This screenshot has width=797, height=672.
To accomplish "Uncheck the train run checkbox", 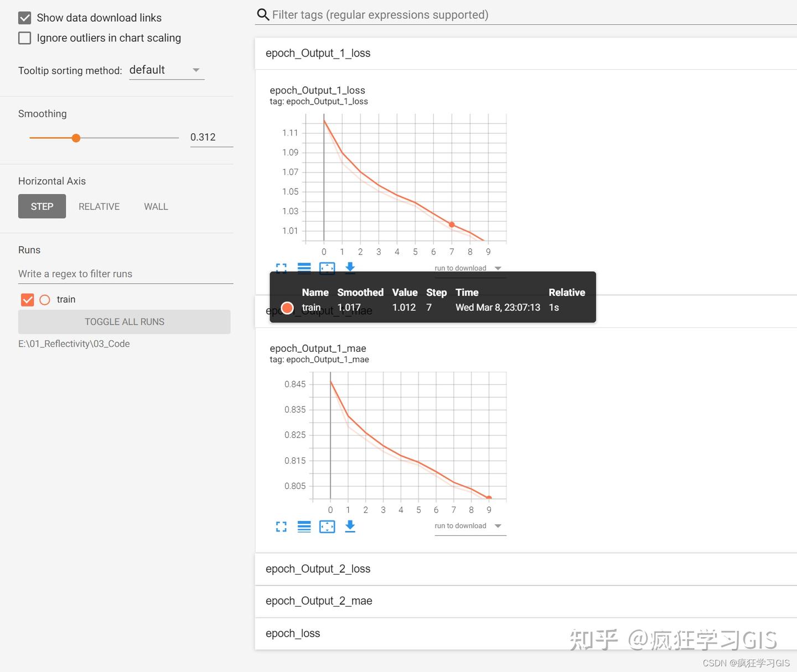I will (27, 299).
